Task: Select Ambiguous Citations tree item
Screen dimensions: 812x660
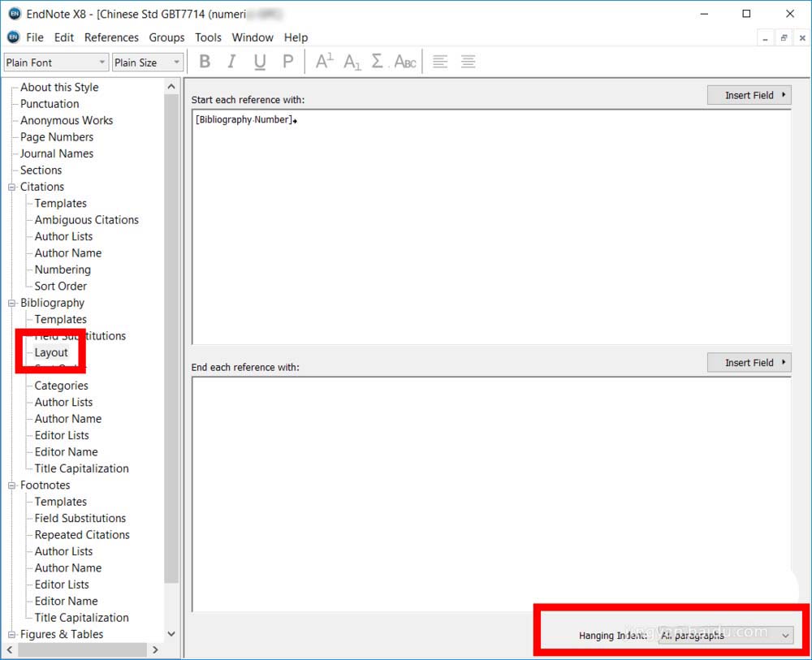Action: coord(87,219)
